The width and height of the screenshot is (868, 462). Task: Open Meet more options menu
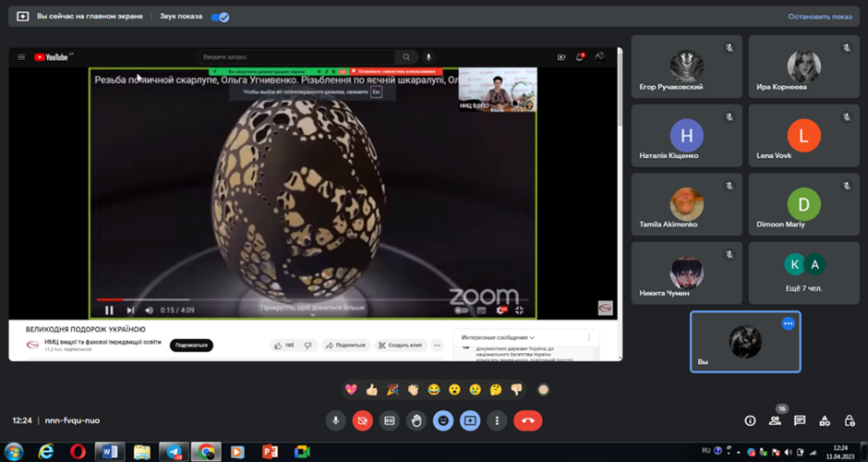pos(497,420)
